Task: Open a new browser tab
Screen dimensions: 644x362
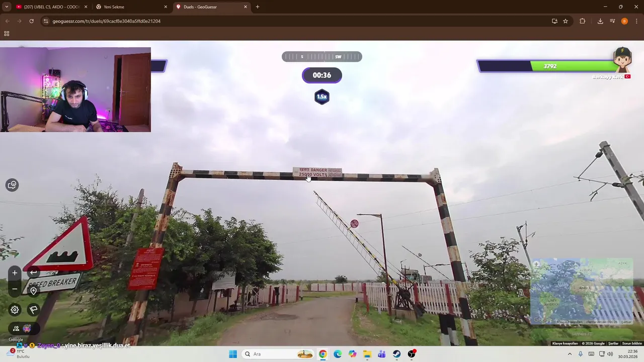Action: [258, 7]
